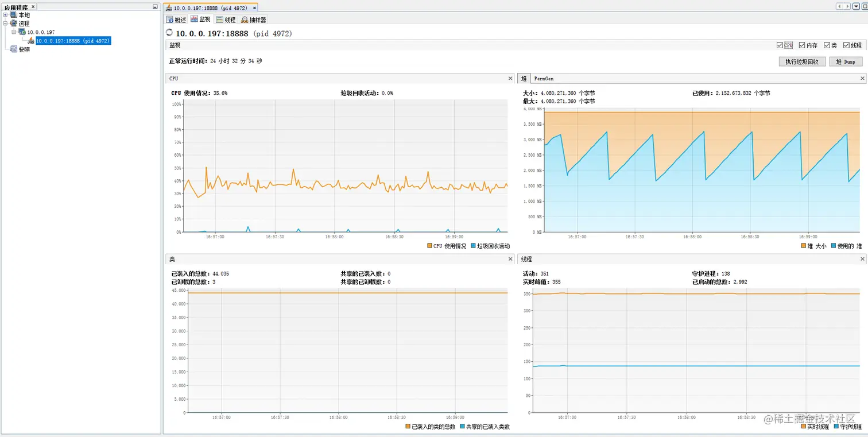Uncheck the CPU graph checkbox
The image size is (868, 437).
(x=780, y=45)
